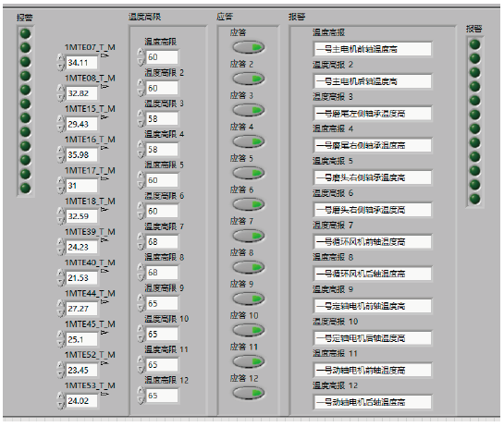Click the 24.23 value field
The height and width of the screenshot is (427, 504).
coord(81,247)
